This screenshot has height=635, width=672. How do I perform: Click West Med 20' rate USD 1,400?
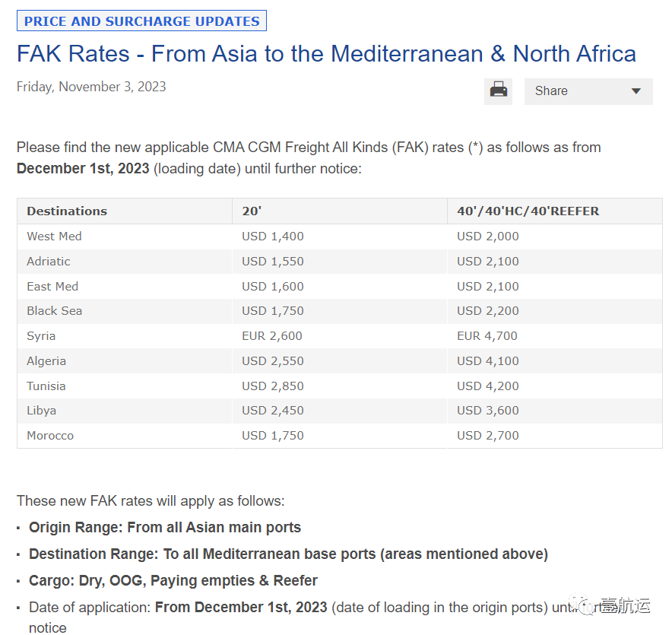[273, 237]
